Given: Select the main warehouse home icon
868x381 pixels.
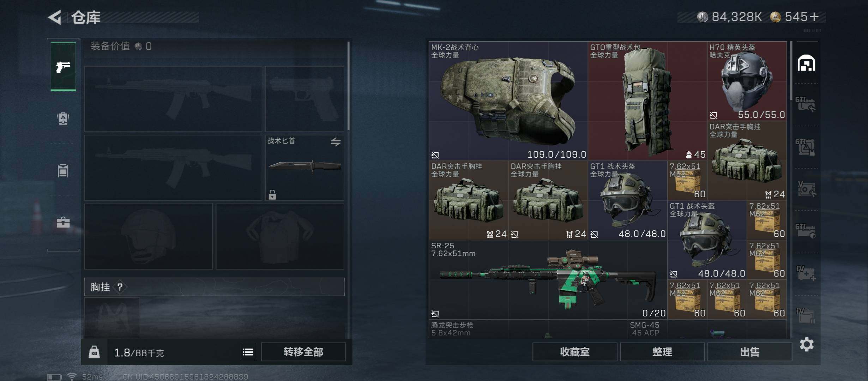Looking at the screenshot, I should point(807,63).
